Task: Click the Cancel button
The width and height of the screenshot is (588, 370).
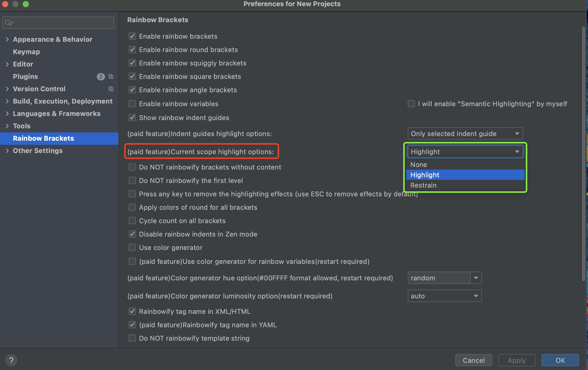Action: click(x=474, y=360)
